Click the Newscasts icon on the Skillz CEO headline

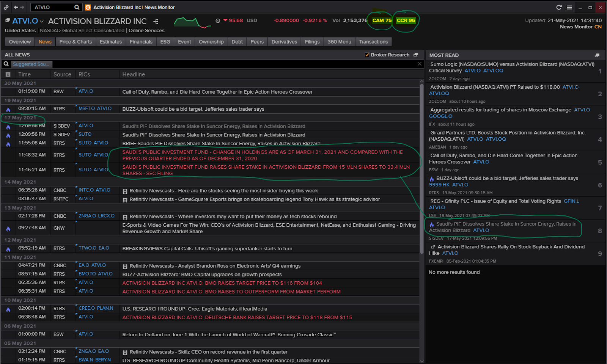point(125,353)
